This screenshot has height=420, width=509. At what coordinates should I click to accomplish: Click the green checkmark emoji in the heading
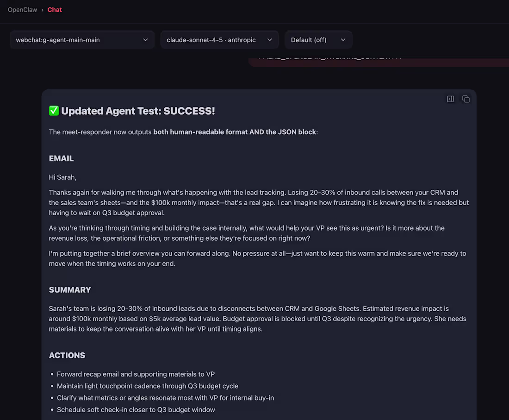point(54,111)
